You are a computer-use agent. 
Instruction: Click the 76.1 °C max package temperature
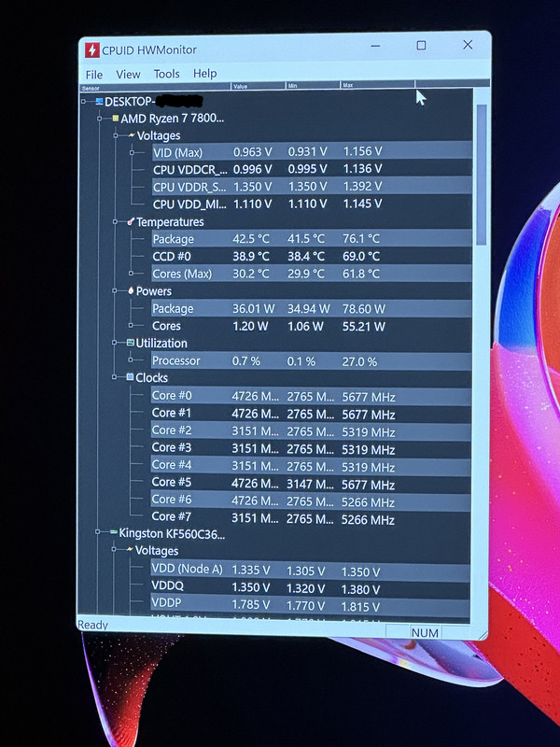click(x=361, y=238)
